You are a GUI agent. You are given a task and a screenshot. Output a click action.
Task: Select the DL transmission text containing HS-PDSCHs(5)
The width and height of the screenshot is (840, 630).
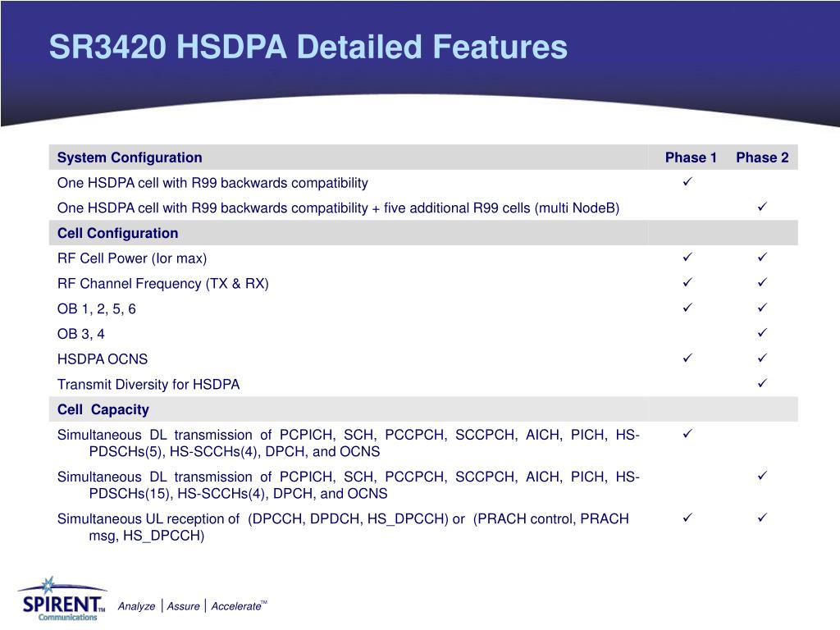tap(348, 443)
